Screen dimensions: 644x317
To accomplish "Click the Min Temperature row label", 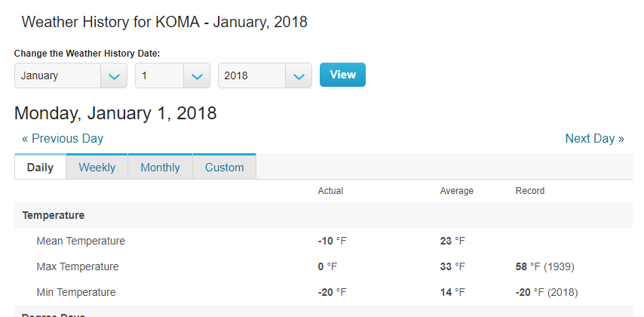I will pos(76,292).
